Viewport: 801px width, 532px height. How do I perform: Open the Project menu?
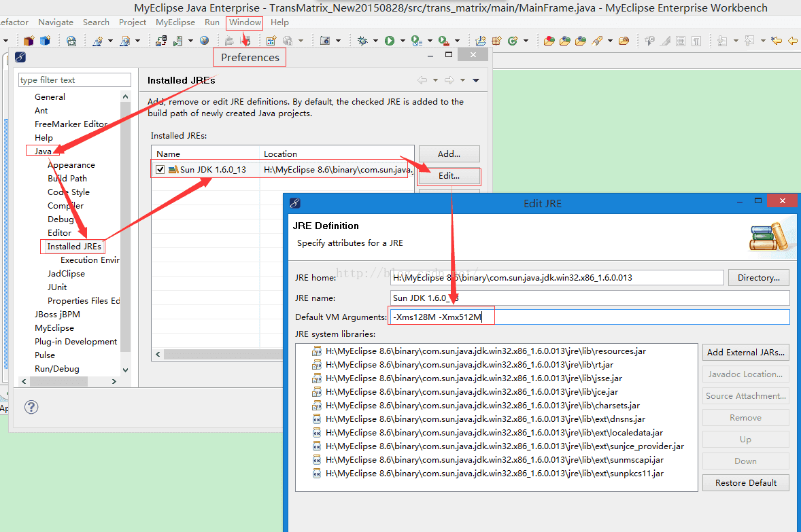click(x=133, y=22)
